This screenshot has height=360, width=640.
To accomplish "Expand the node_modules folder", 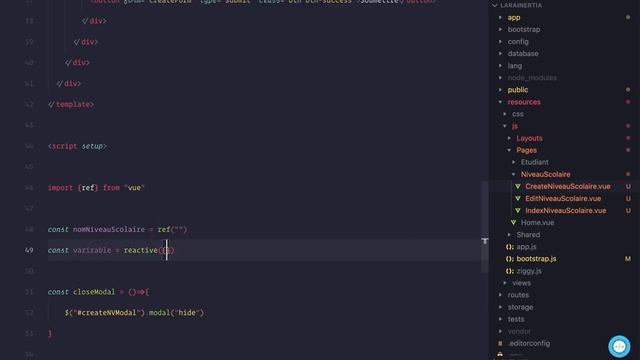I will click(500, 78).
